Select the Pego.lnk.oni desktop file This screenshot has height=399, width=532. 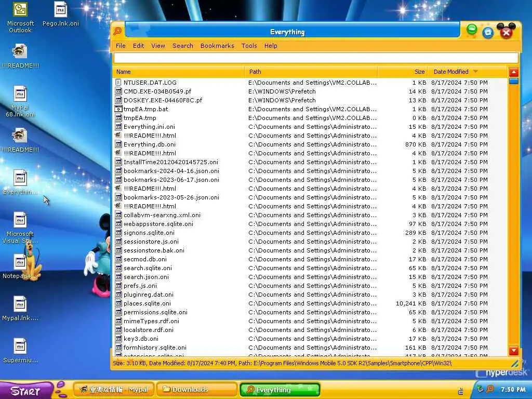[x=60, y=14]
